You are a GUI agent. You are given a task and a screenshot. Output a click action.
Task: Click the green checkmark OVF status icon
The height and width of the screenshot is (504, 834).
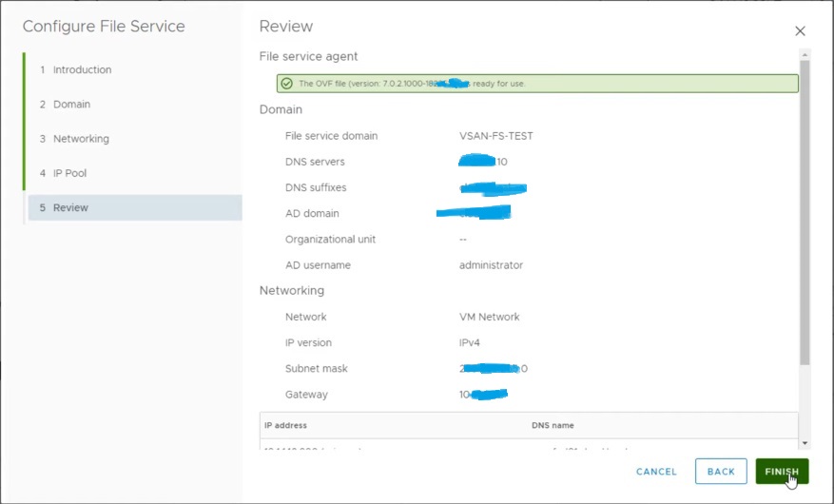(x=286, y=84)
